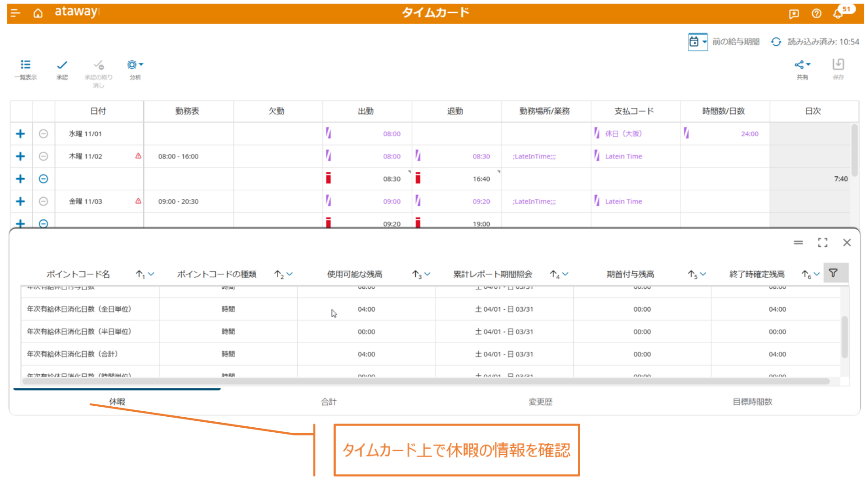868x483 pixels.
Task: Expand the share (共有) dropdown
Action: point(802,65)
